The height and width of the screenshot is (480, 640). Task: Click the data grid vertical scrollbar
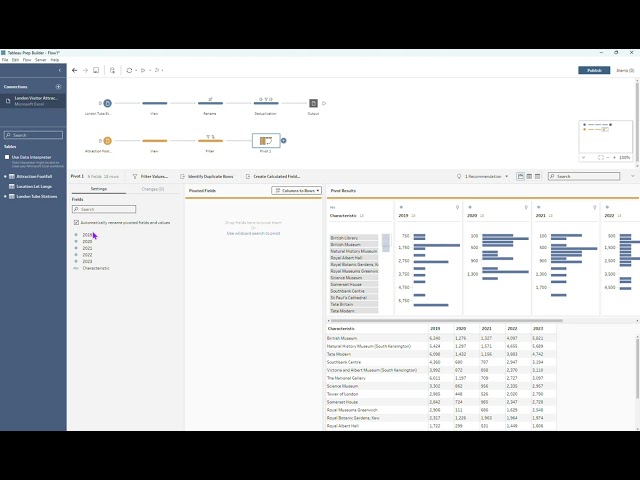(x=637, y=368)
